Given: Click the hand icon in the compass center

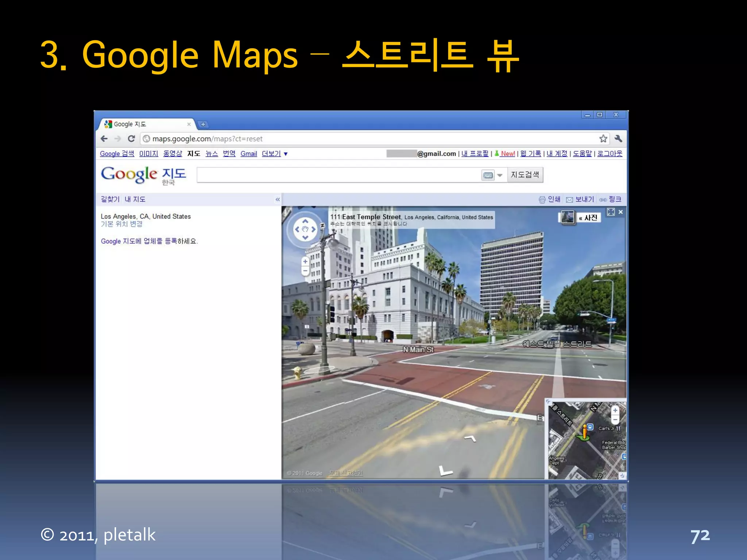Looking at the screenshot, I should point(305,229).
